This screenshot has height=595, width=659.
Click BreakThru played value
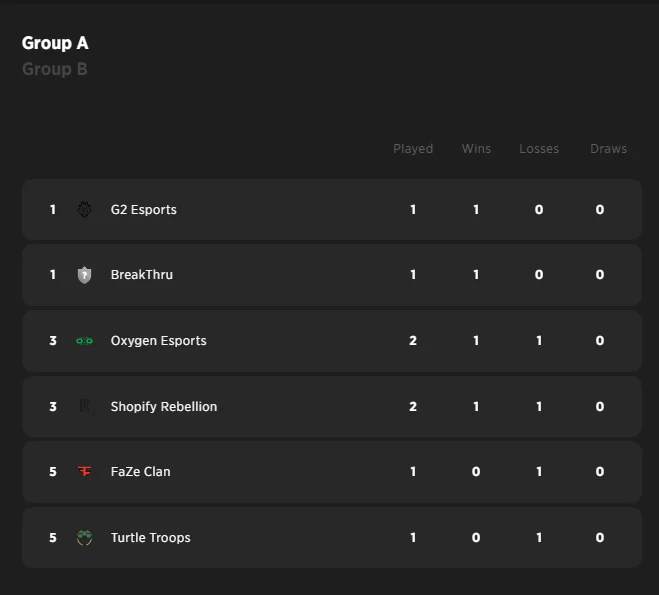coord(413,275)
